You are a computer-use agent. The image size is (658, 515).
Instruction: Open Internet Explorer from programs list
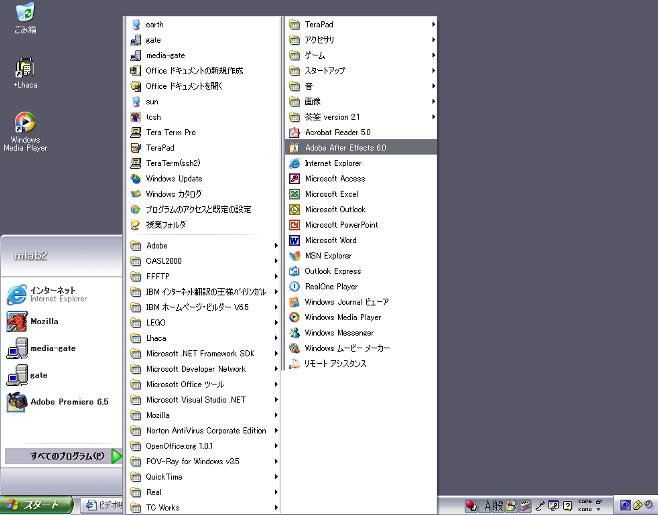tap(361, 163)
